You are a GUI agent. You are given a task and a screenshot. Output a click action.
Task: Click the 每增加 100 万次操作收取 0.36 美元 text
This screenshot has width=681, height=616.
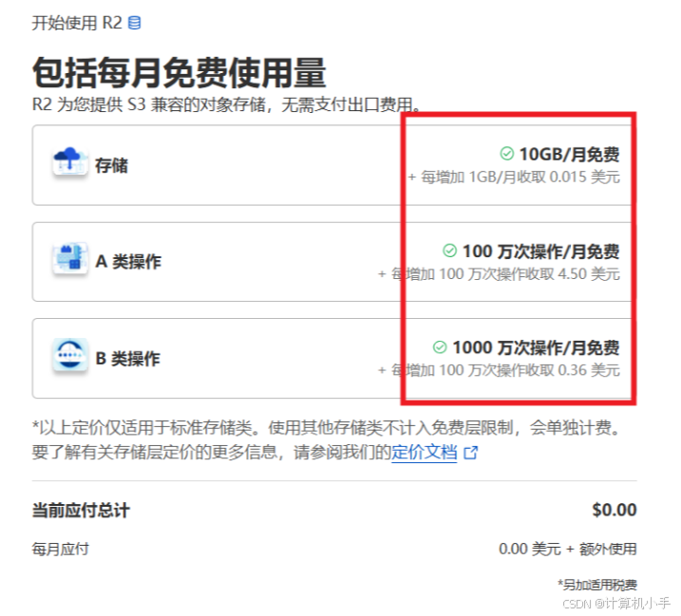tap(499, 370)
